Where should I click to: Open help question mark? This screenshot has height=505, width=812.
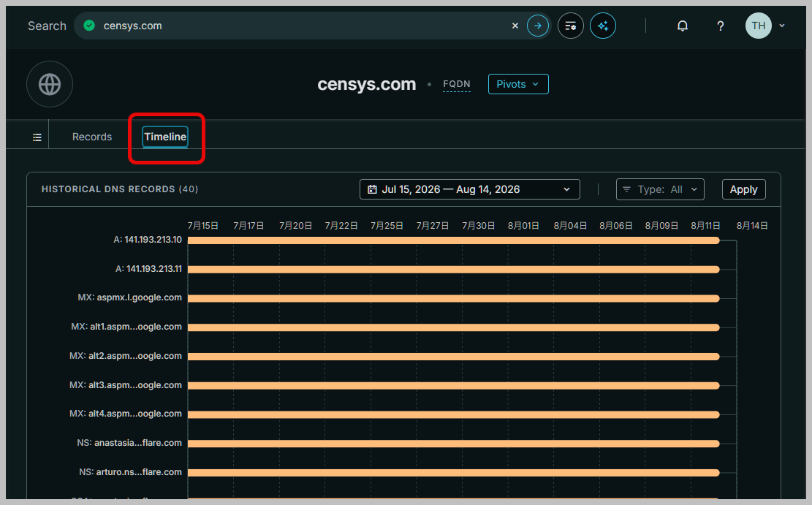pyautogui.click(x=721, y=26)
